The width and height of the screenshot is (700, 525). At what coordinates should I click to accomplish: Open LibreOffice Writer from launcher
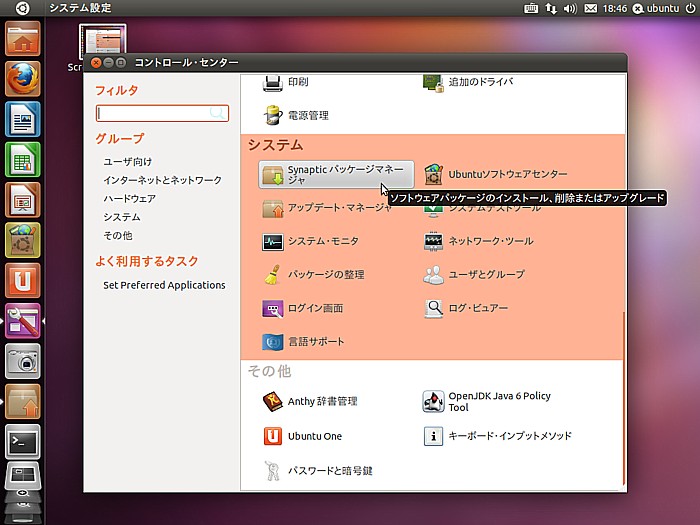point(22,119)
